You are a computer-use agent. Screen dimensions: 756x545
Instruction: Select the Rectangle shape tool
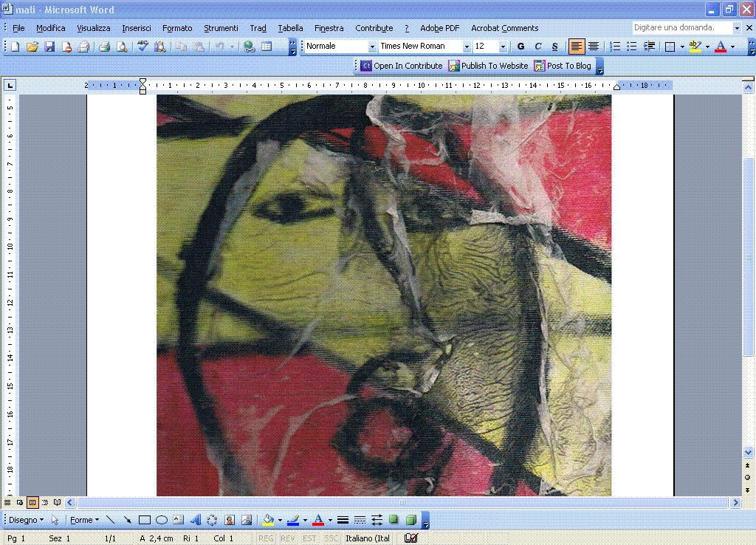click(x=145, y=520)
